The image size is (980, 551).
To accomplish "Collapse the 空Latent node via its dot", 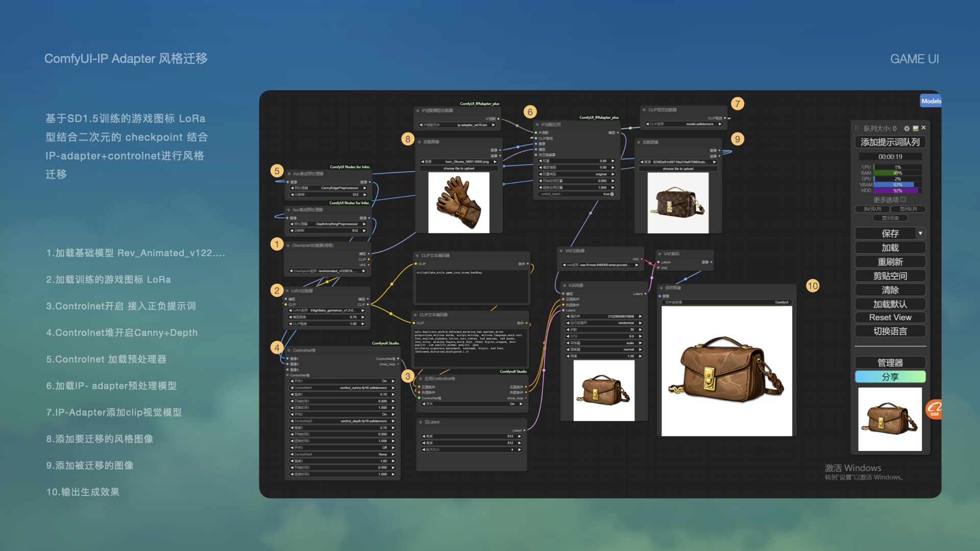I will 421,422.
